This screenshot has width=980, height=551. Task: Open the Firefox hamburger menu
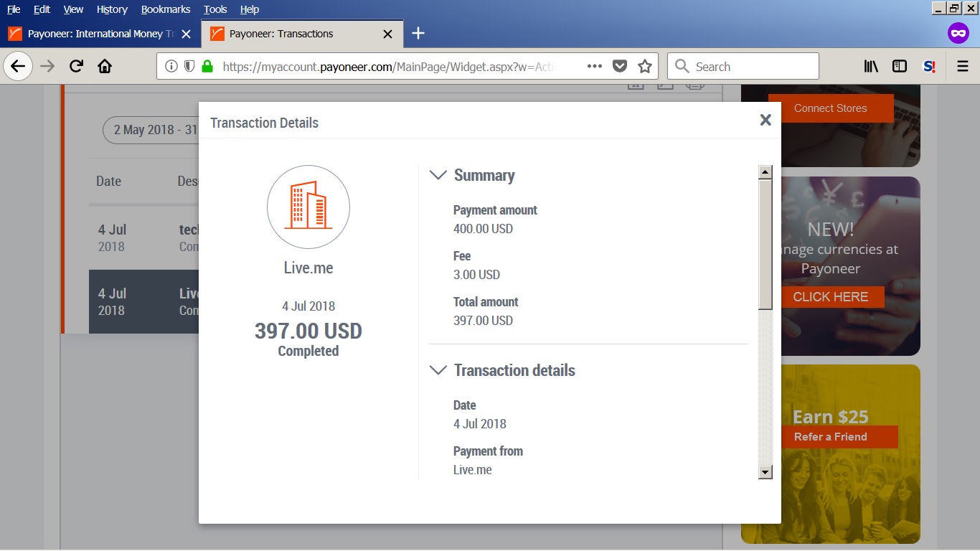[963, 67]
